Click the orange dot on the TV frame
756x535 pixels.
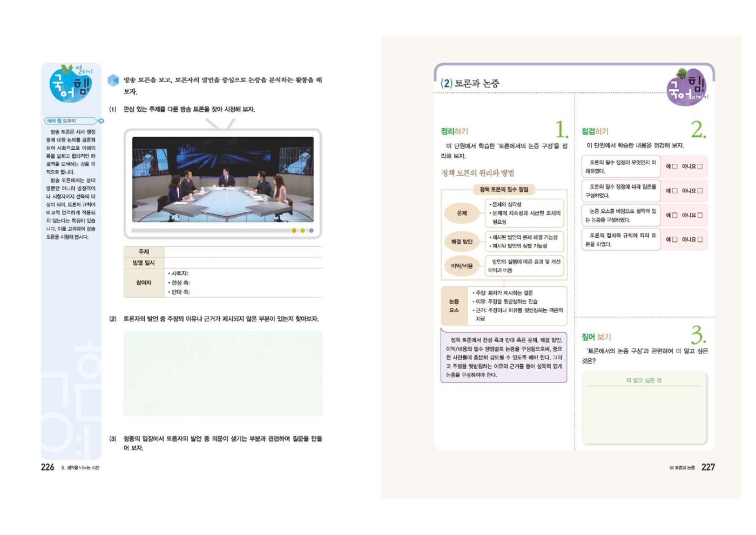[x=294, y=231]
